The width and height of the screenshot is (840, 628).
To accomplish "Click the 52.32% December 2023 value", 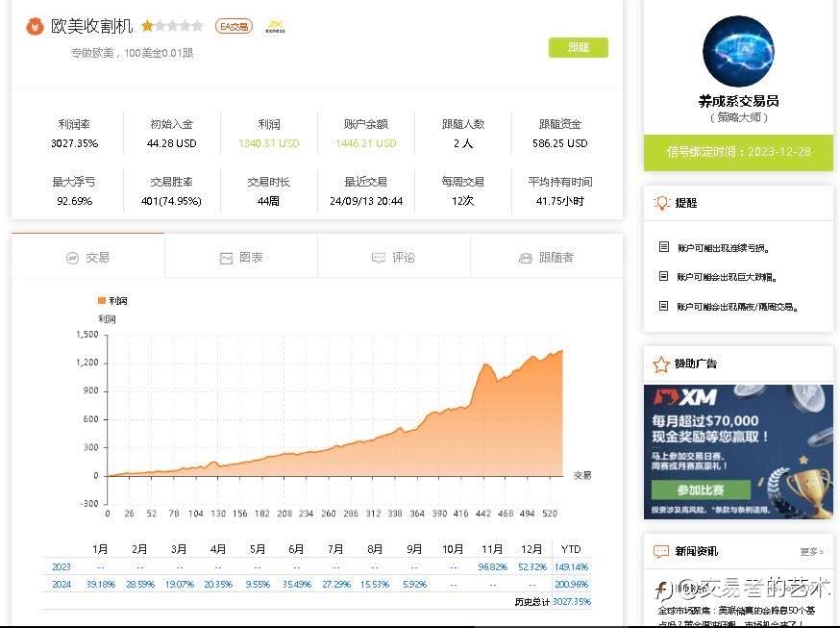I will (x=531, y=566).
